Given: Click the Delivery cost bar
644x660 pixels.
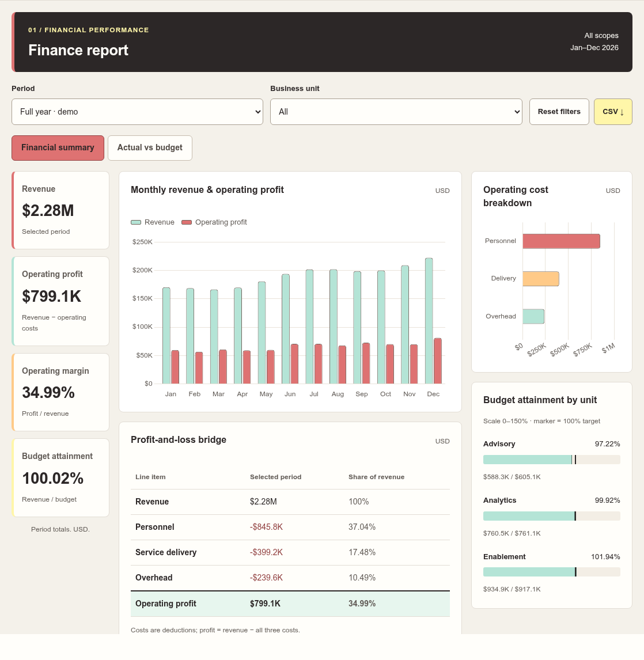Looking at the screenshot, I should pyautogui.click(x=541, y=279).
